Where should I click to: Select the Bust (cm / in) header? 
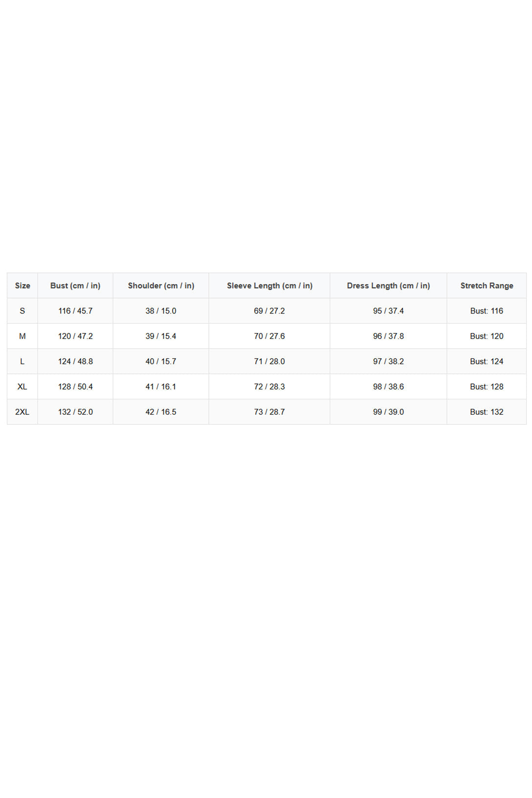click(75, 286)
